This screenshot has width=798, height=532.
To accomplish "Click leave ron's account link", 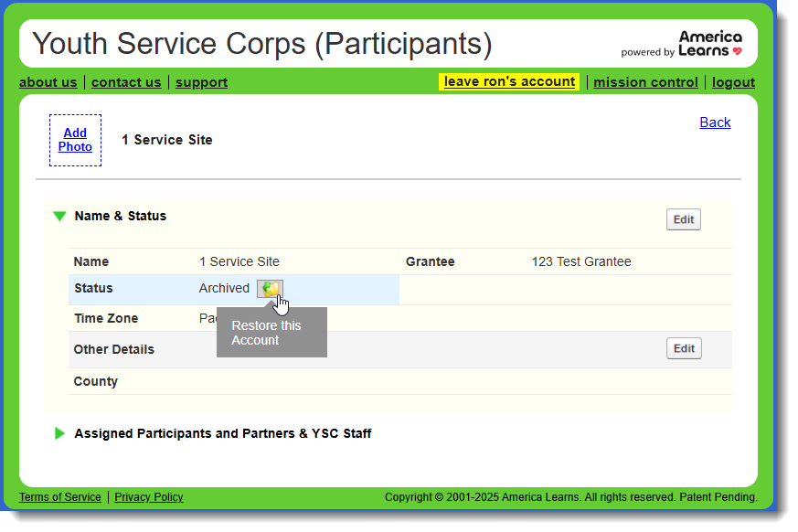I will (x=509, y=81).
